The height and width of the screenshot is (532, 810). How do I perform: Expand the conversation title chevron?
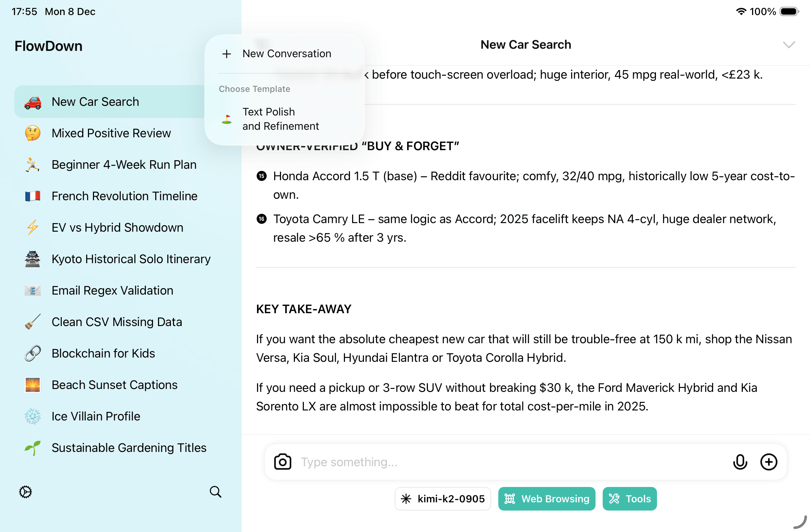pyautogui.click(x=789, y=45)
